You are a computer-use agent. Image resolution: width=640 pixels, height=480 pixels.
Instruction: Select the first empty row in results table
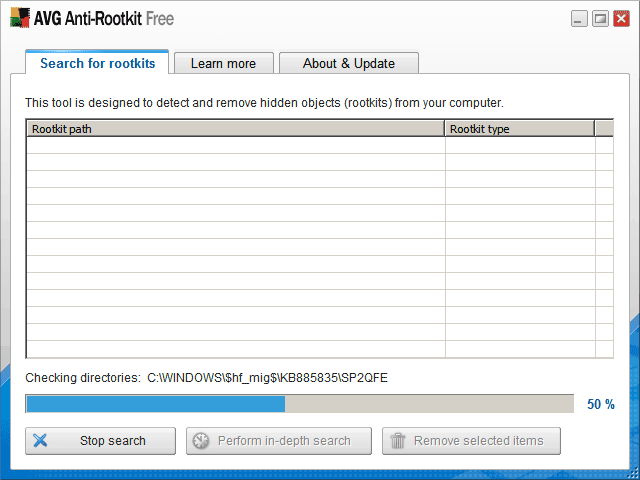[235, 146]
